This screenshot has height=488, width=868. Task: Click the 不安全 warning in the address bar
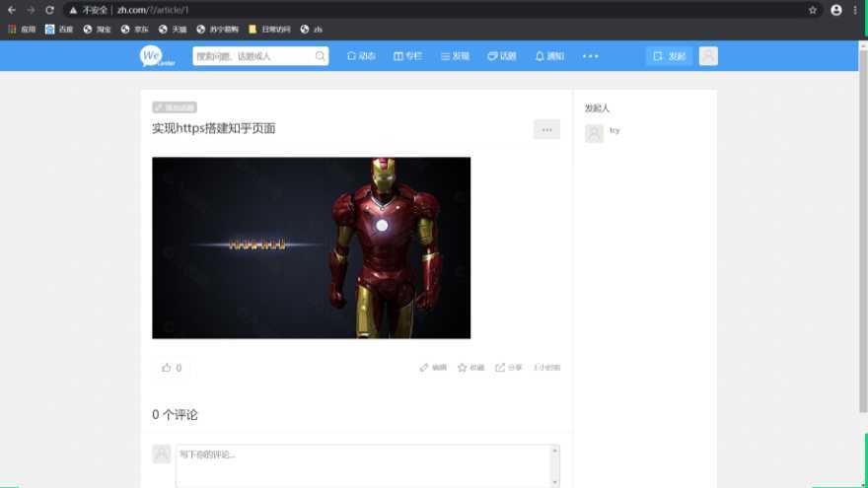[88, 10]
